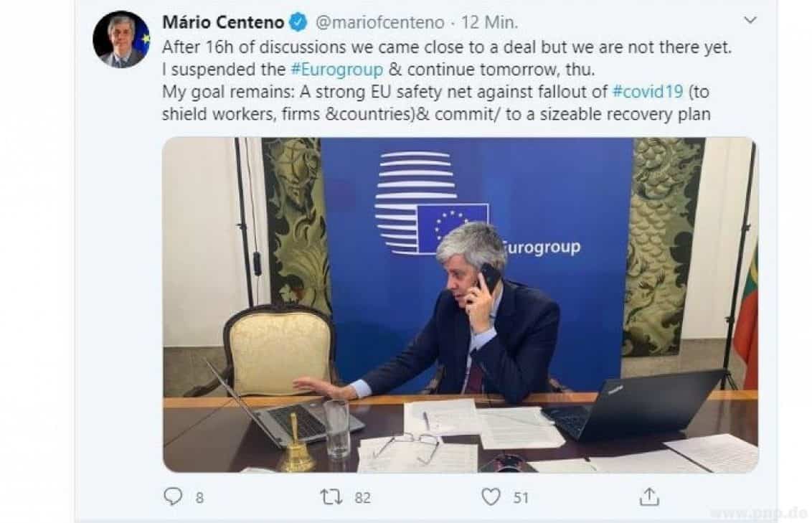Open the @mariofcenteno handle
812x523 pixels.
(x=379, y=22)
